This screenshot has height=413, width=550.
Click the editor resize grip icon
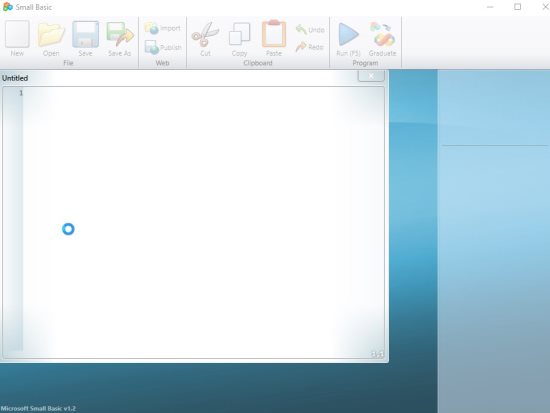click(x=377, y=354)
